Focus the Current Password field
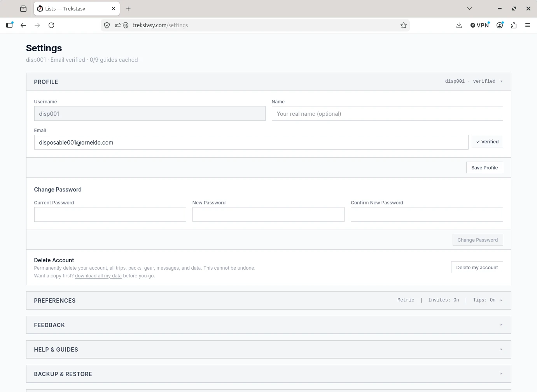Viewport: 537px width, 392px height. pyautogui.click(x=110, y=214)
